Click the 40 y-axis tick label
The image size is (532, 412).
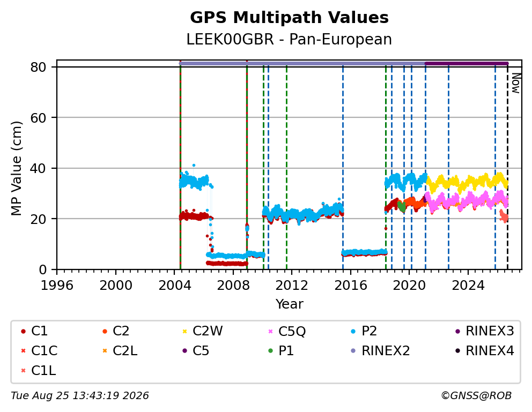click(38, 168)
